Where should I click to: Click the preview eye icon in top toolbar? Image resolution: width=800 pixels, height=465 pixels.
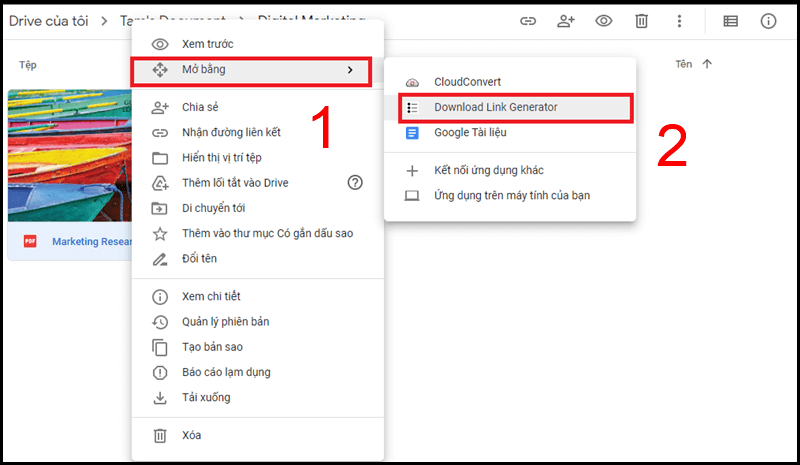tap(604, 21)
